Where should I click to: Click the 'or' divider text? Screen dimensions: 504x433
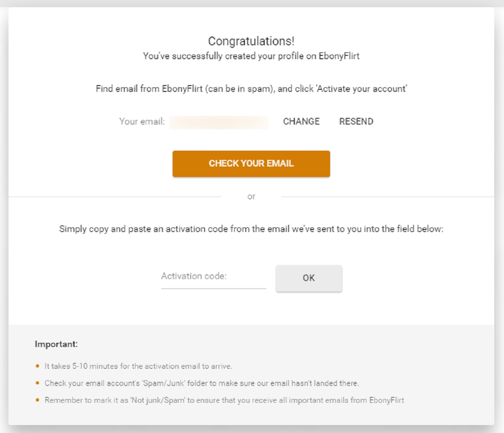pyautogui.click(x=251, y=196)
